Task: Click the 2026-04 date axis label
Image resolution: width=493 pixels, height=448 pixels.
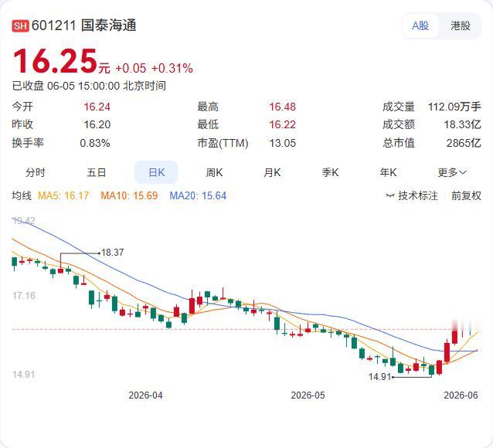Action: pos(145,395)
